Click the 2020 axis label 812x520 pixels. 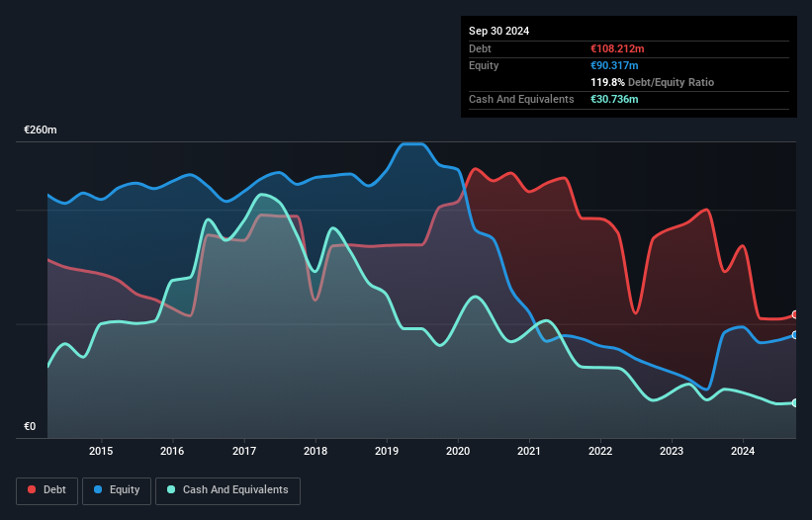tap(458, 451)
